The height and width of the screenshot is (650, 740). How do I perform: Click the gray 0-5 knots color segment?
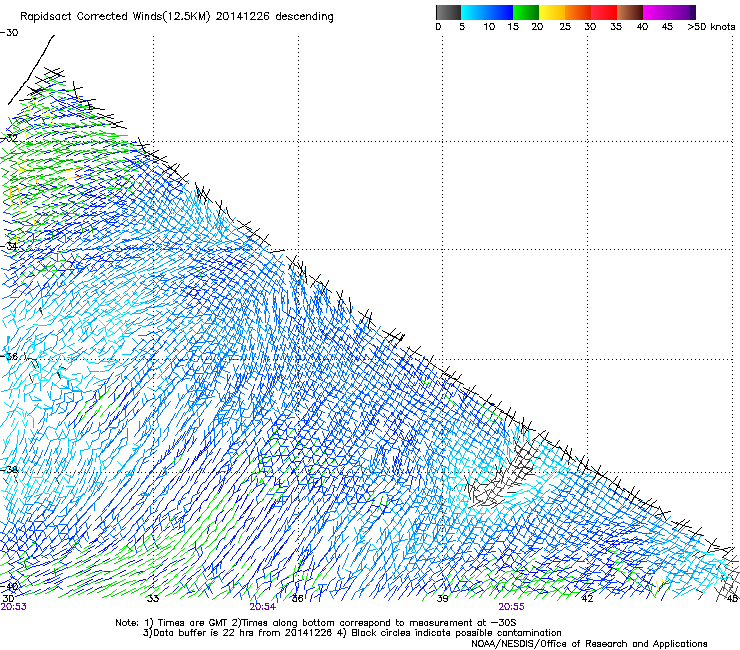448,12
